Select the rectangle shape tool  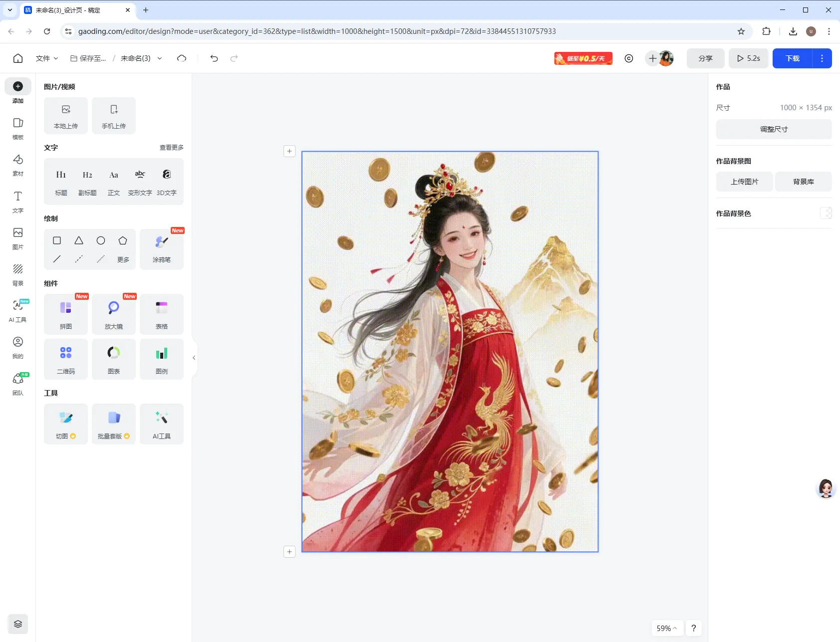pos(57,240)
